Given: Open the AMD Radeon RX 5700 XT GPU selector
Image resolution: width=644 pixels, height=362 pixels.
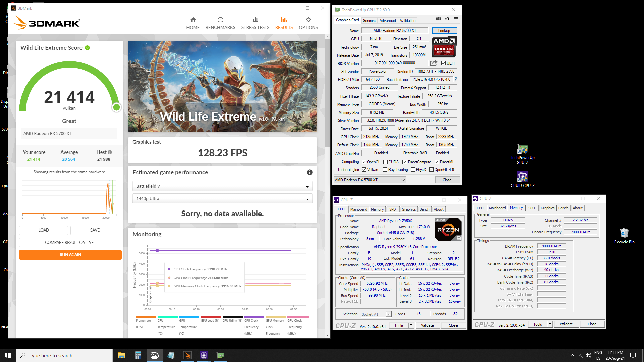Looking at the screenshot, I should coord(370,180).
